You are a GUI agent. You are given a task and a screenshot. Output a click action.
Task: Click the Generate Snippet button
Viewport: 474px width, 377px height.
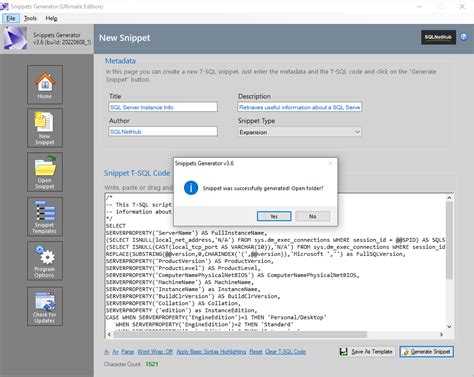pyautogui.click(x=427, y=352)
